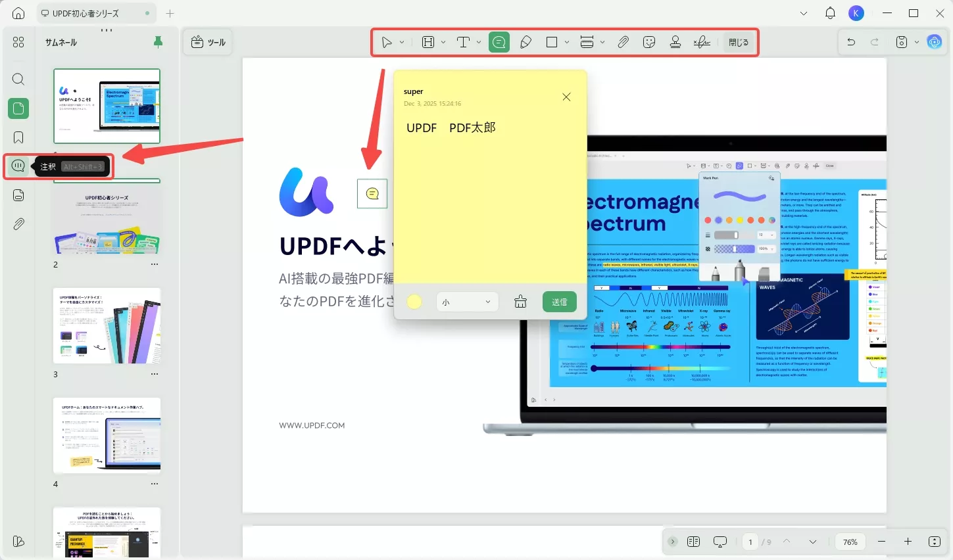Select the highlight text tool
Screen dimensions: 953x560
tap(428, 42)
